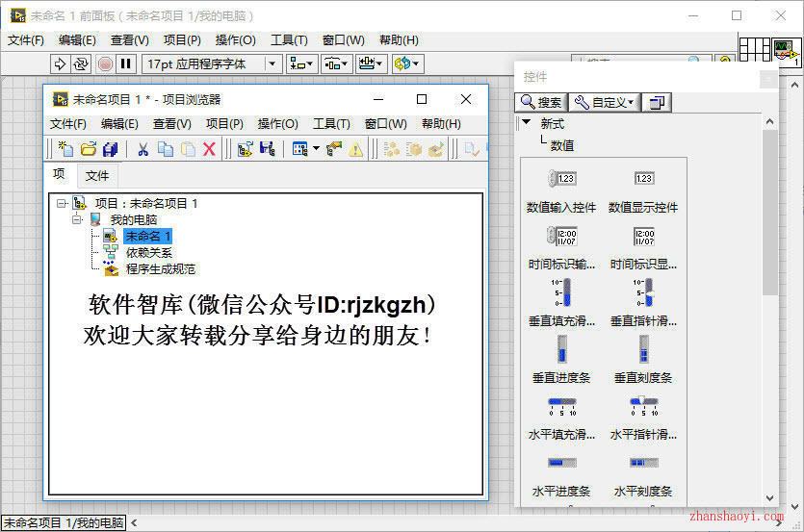Select the vertical pointer slide (垂直指针滑...)

click(643, 302)
